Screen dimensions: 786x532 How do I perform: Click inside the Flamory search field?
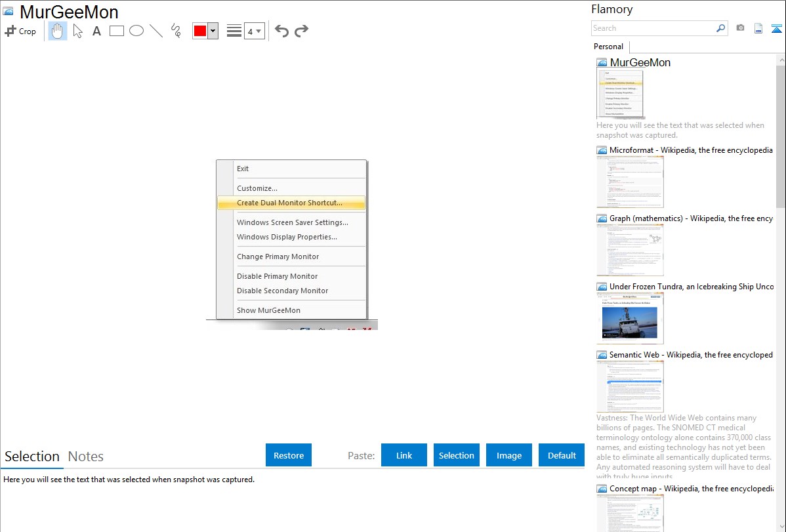point(653,28)
